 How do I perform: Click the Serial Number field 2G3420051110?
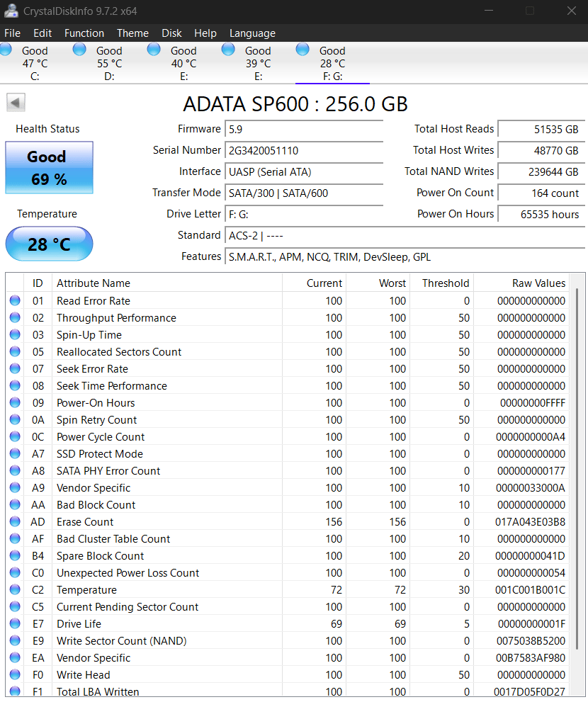tap(304, 150)
